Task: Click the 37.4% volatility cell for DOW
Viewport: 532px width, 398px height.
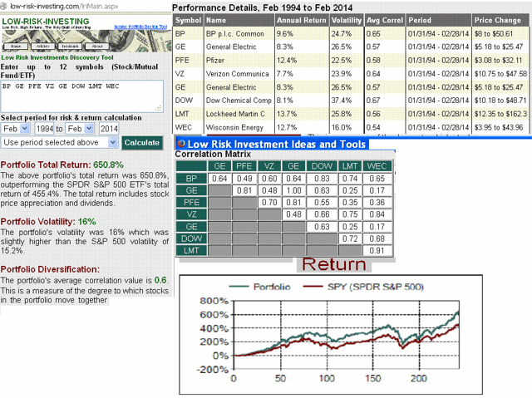Action: pos(347,101)
